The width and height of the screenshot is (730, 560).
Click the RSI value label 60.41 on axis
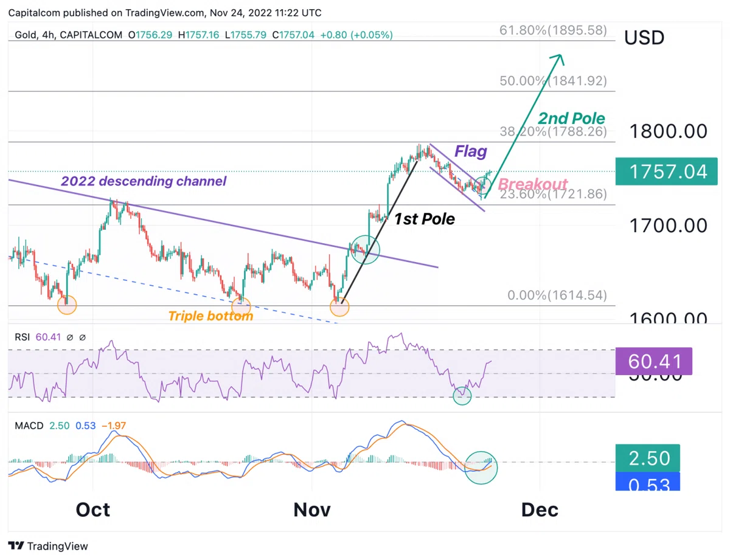pos(654,361)
